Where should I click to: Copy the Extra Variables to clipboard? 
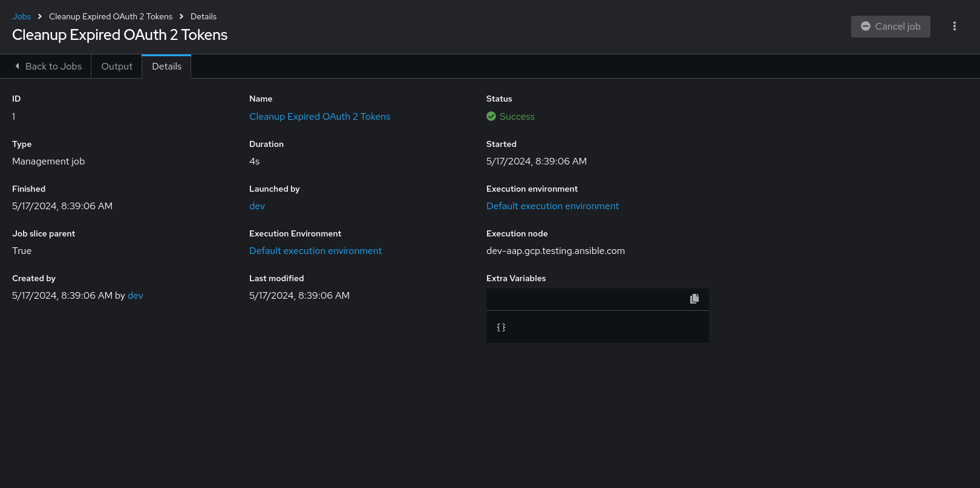click(x=694, y=299)
